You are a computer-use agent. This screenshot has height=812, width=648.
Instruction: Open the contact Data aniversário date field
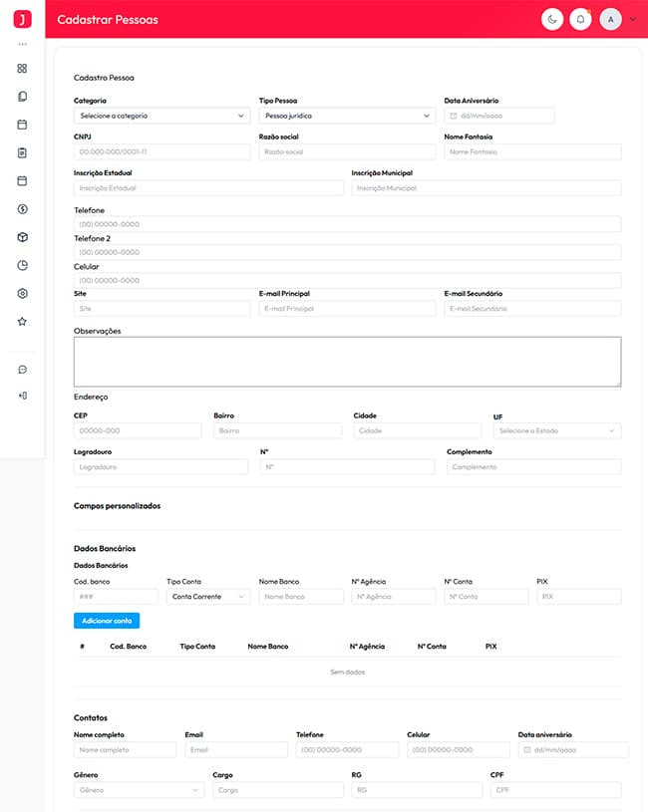pos(573,750)
